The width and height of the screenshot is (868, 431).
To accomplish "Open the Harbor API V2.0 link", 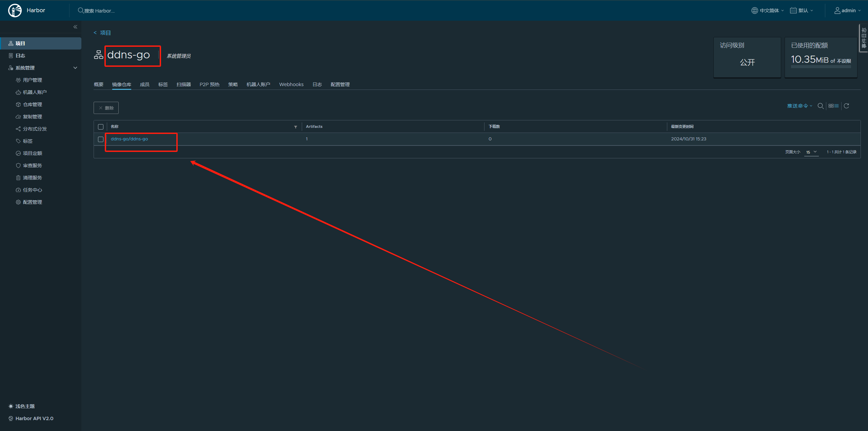I will (x=35, y=418).
